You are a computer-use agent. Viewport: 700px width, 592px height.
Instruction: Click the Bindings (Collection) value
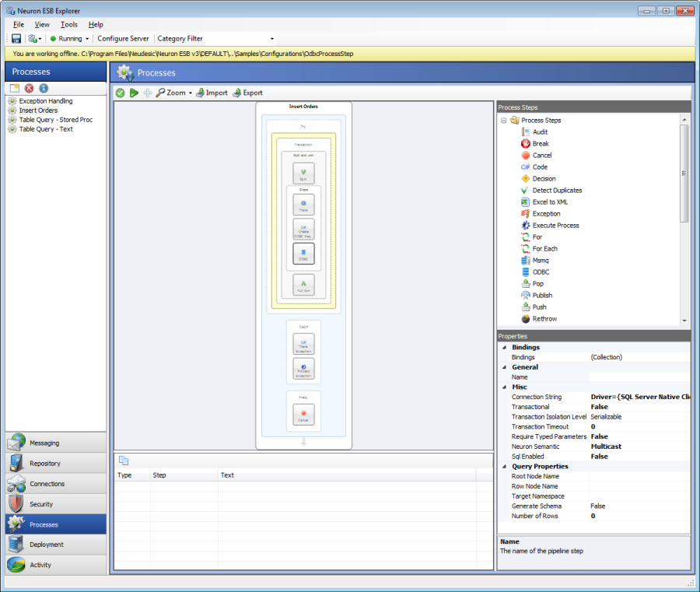[639, 357]
